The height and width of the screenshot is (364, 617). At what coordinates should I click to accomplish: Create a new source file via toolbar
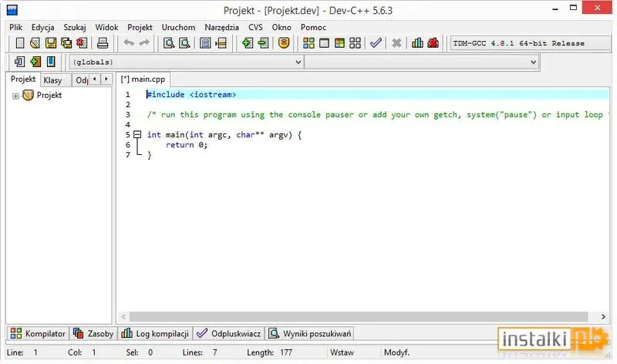(x=20, y=43)
